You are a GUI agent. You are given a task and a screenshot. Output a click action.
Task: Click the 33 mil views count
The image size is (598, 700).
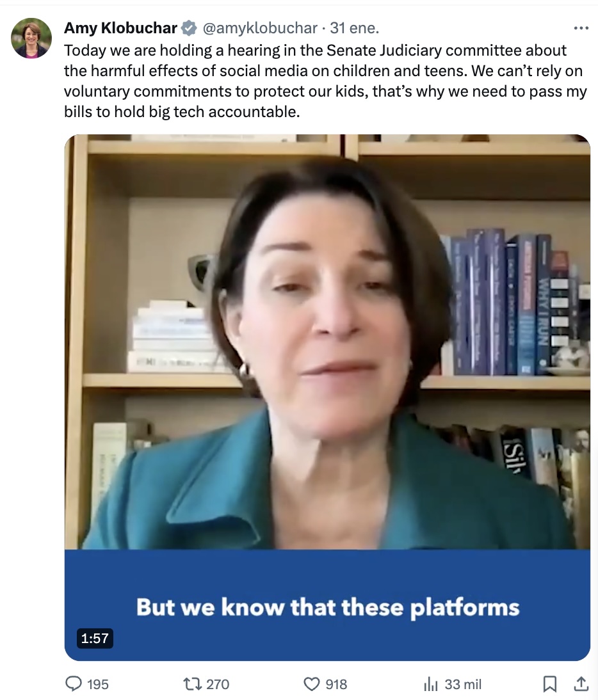pyautogui.click(x=463, y=684)
